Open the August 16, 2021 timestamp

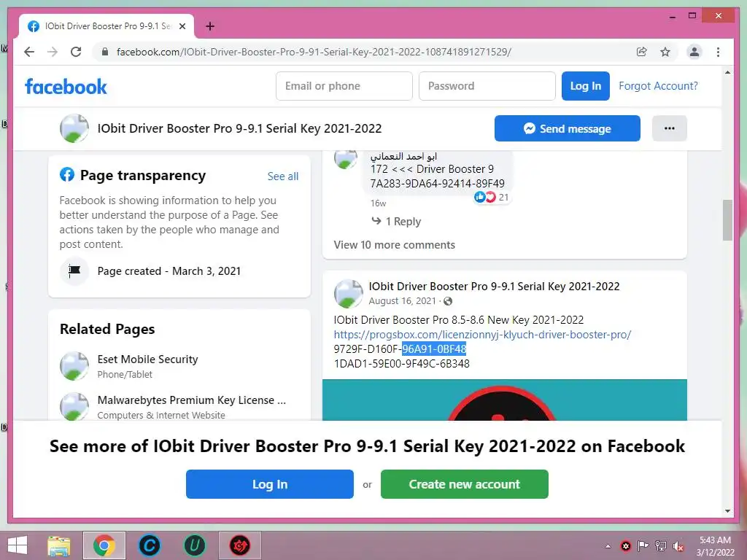403,301
